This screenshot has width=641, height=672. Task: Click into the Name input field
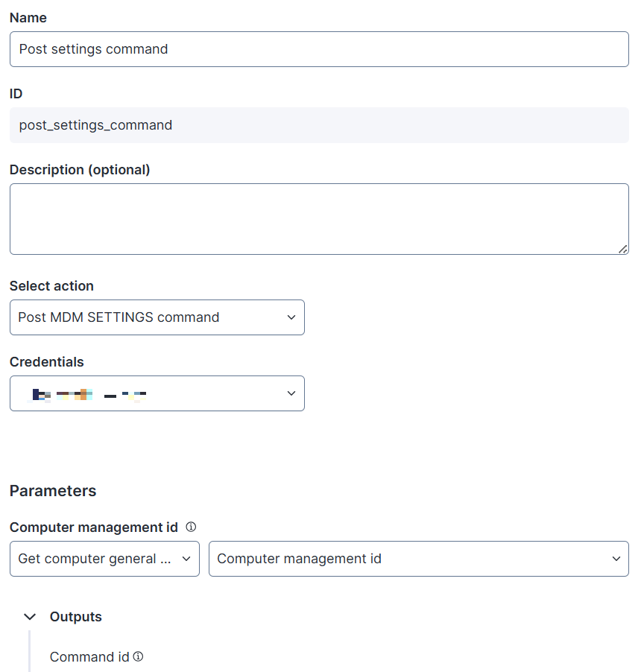click(319, 49)
